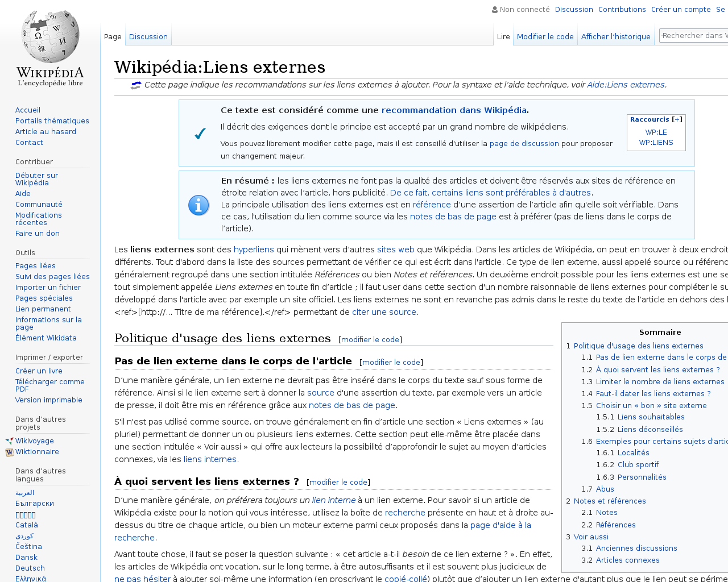The width and height of the screenshot is (728, 582).
Task: Open Modifications récentes link
Action: pos(39,219)
